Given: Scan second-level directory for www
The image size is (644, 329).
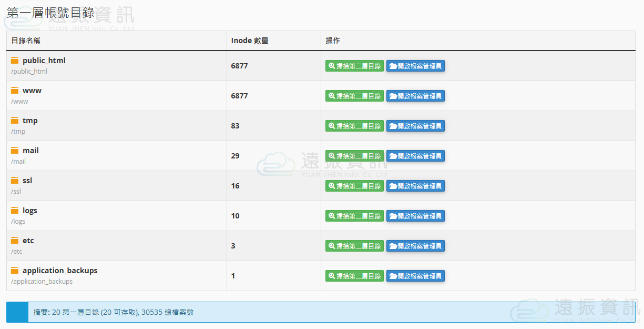Looking at the screenshot, I should pyautogui.click(x=354, y=96).
